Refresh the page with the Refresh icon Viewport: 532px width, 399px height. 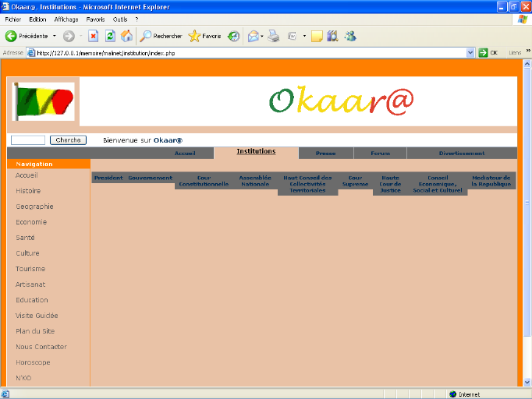point(110,36)
